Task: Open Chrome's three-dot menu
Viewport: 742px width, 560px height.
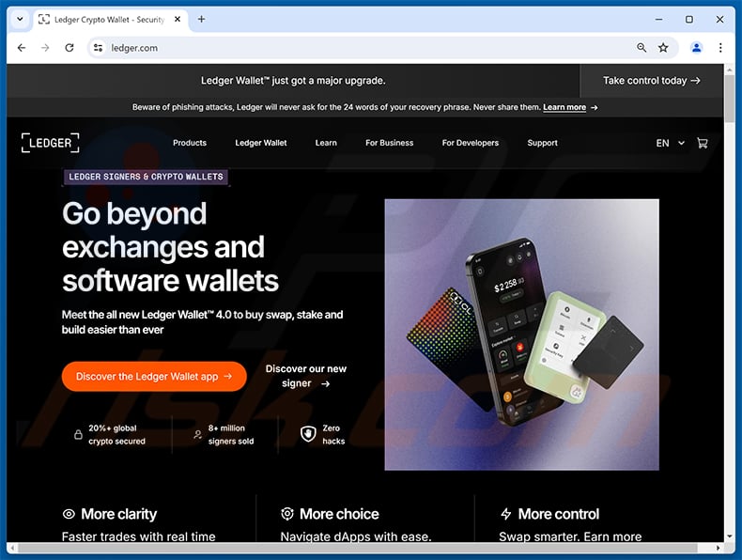Action: (720, 48)
